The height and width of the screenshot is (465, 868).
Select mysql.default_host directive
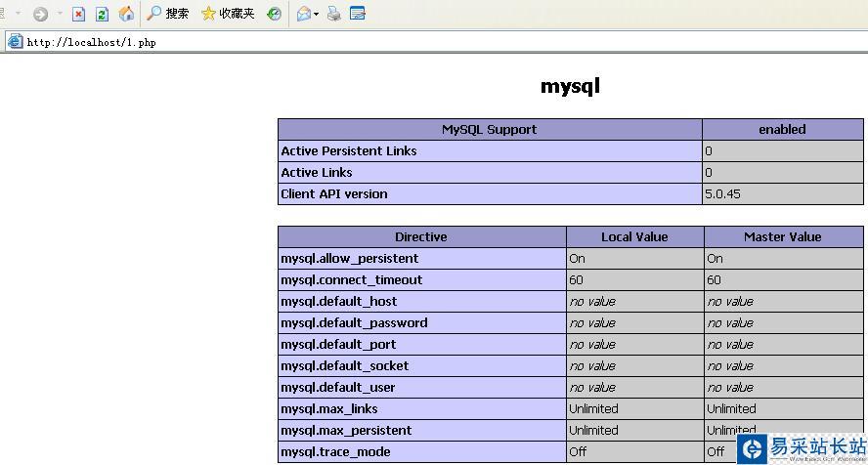339,302
